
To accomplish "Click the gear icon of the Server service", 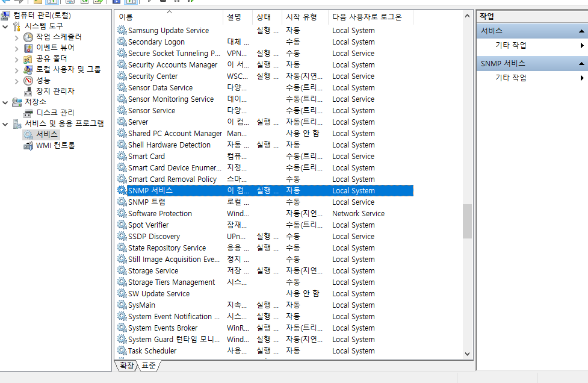I will click(122, 122).
